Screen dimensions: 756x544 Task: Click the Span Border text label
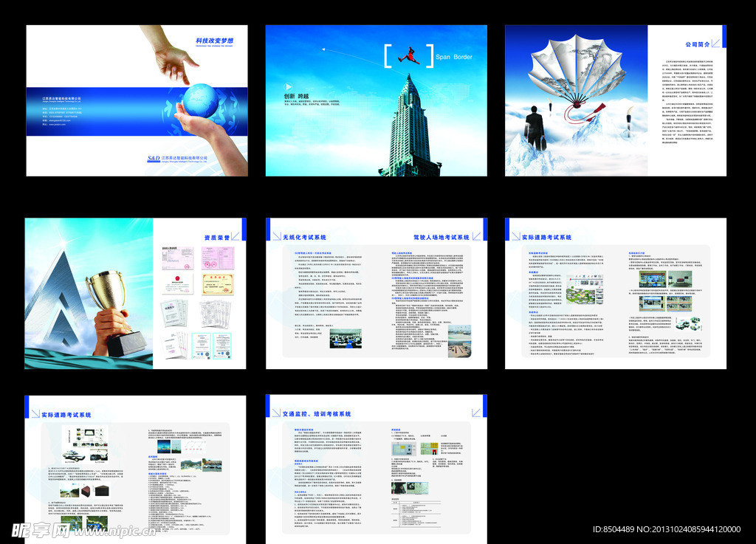(x=453, y=57)
